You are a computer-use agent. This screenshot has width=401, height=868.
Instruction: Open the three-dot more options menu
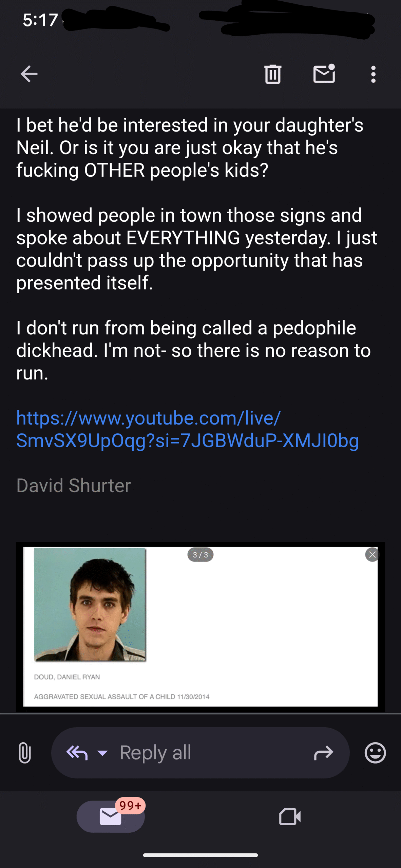[373, 74]
